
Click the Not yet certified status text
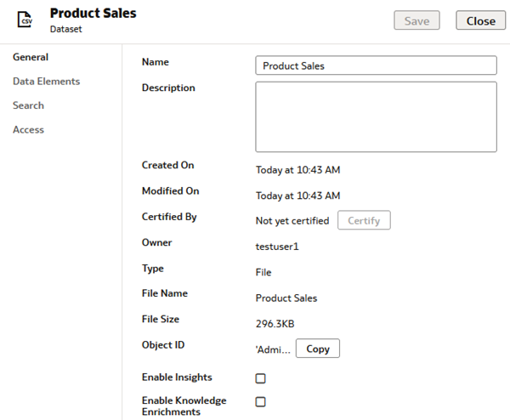coord(292,221)
